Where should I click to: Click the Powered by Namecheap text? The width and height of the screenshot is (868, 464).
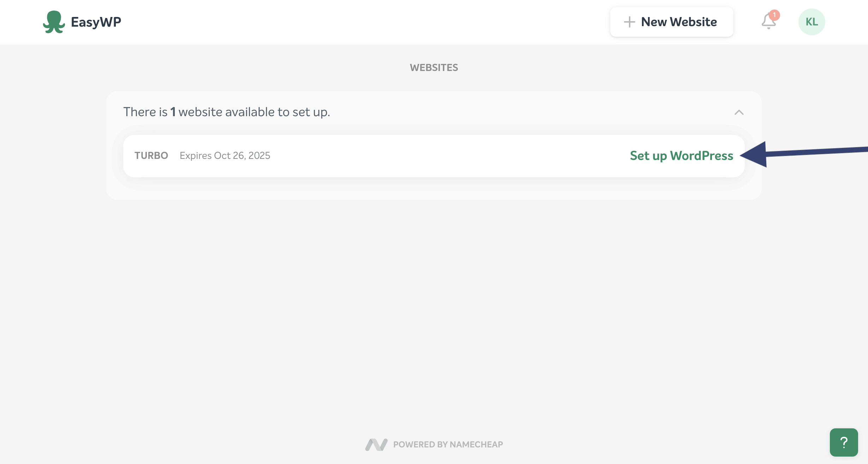(448, 445)
